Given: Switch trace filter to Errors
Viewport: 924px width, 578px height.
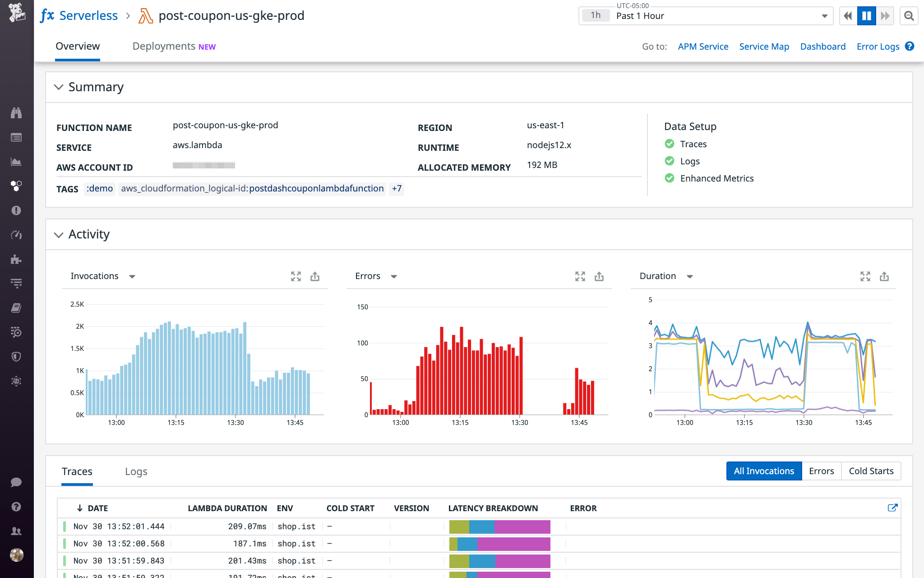Looking at the screenshot, I should pos(821,471).
